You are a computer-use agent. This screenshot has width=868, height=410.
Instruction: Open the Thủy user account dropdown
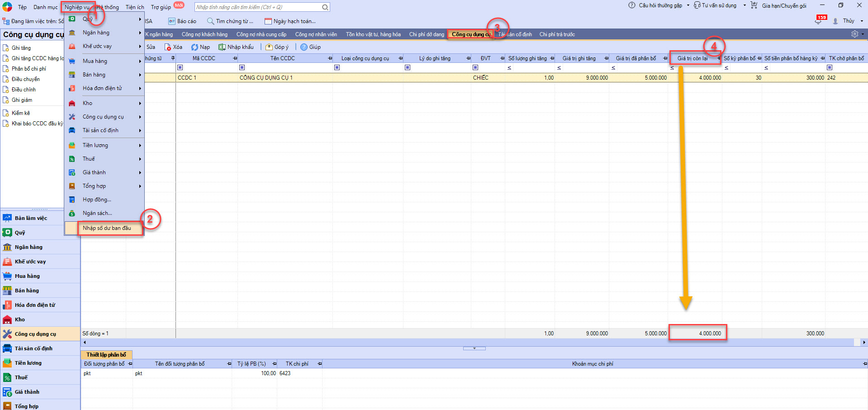tap(849, 21)
